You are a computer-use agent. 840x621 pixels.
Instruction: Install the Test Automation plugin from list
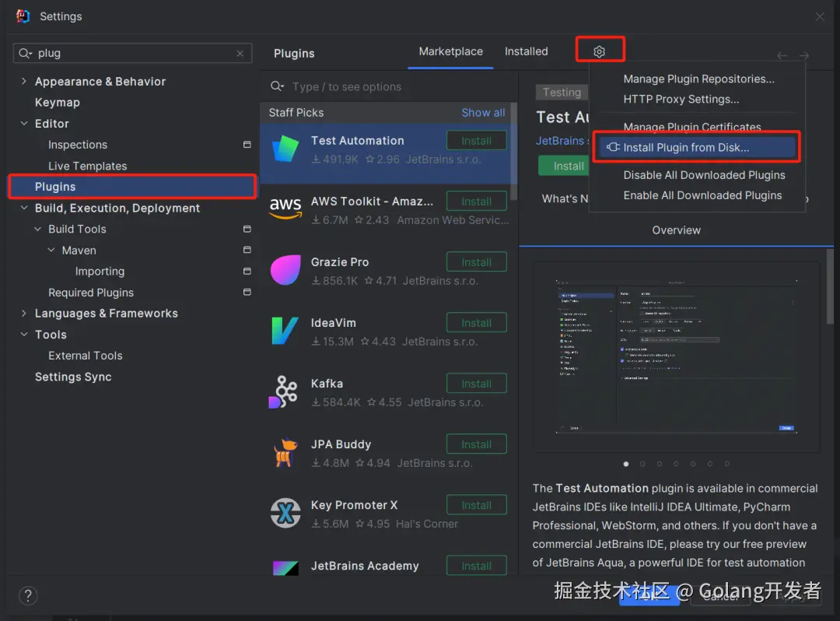(476, 140)
